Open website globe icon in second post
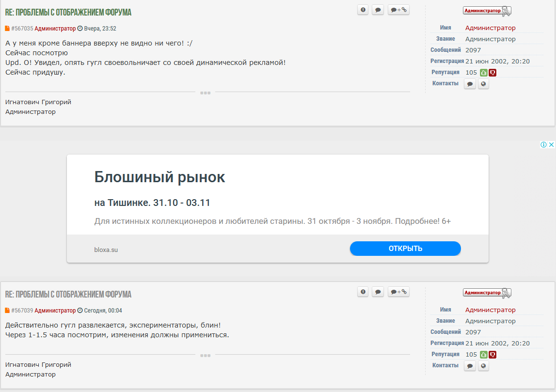 click(483, 366)
